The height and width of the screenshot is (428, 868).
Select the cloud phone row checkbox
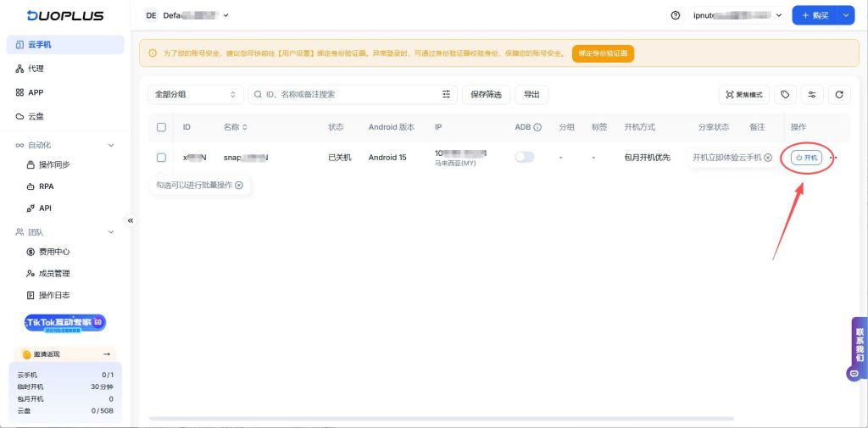[162, 158]
